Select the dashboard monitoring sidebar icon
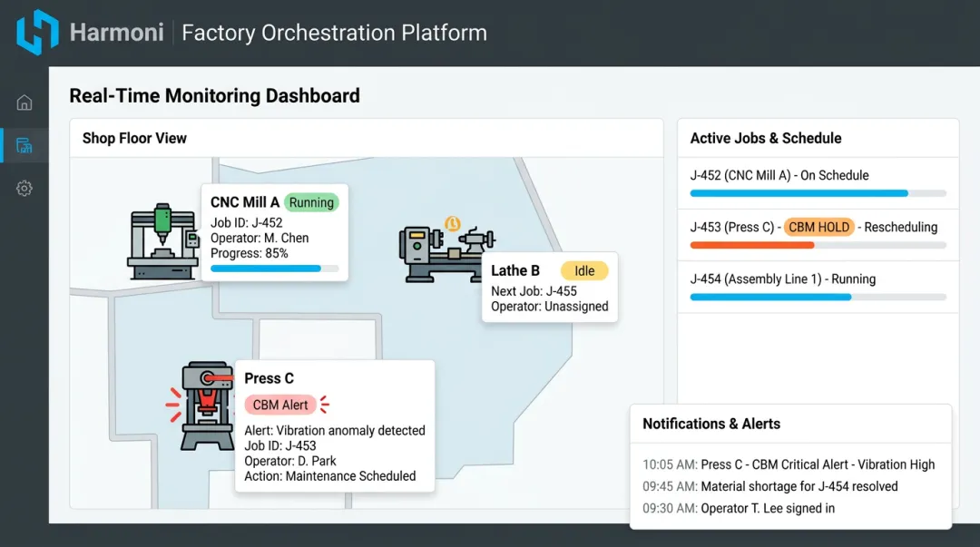 24,146
